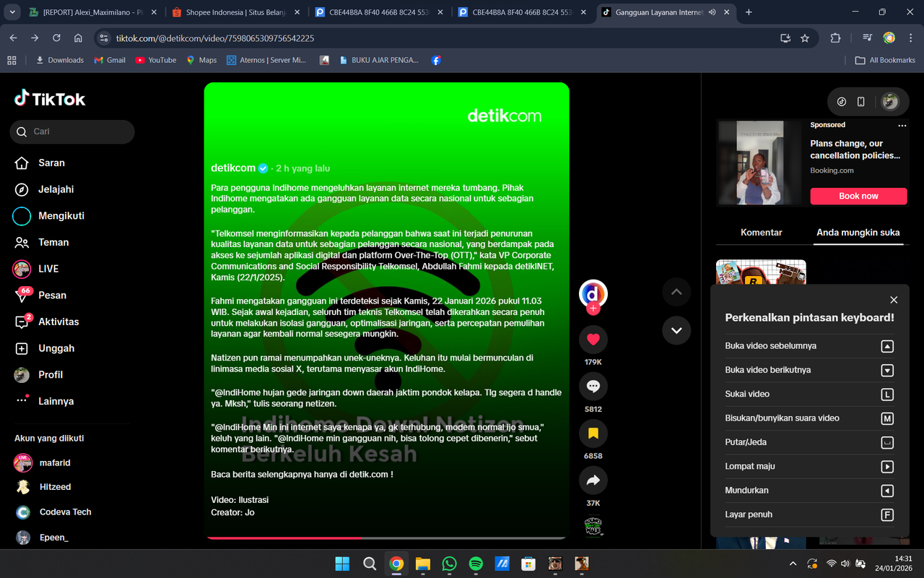Open Saran home in sidebar

point(40,163)
